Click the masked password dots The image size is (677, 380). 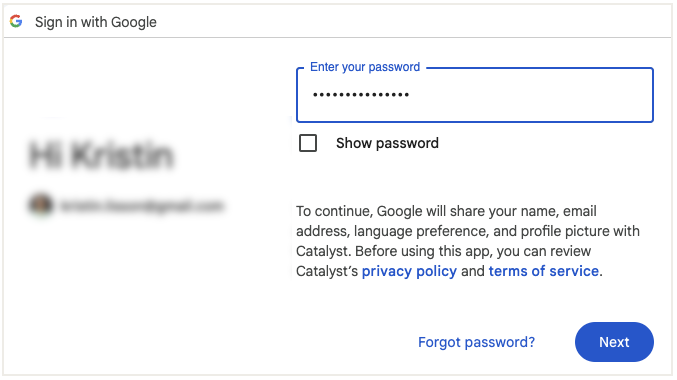(x=361, y=95)
